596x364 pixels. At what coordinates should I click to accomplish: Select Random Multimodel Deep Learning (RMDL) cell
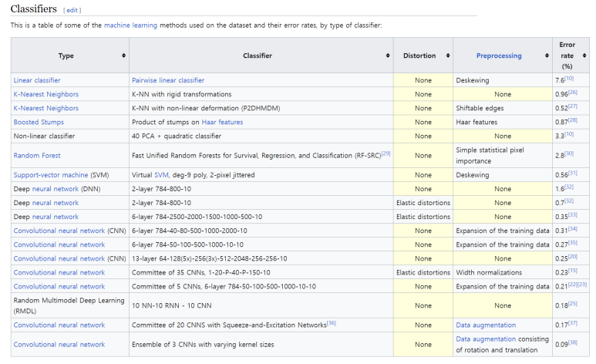click(x=70, y=306)
